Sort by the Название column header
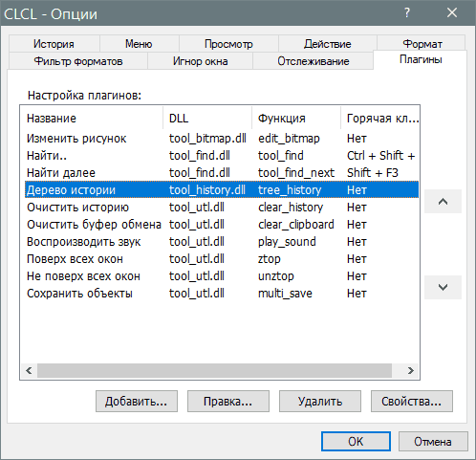Viewport: 476px width, 460px height. coord(92,119)
